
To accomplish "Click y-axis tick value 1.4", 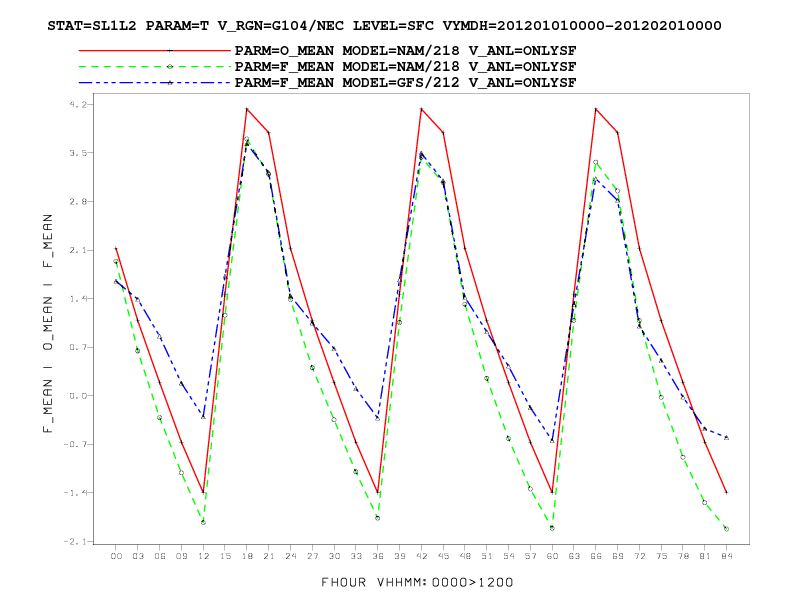I will 77,299.
